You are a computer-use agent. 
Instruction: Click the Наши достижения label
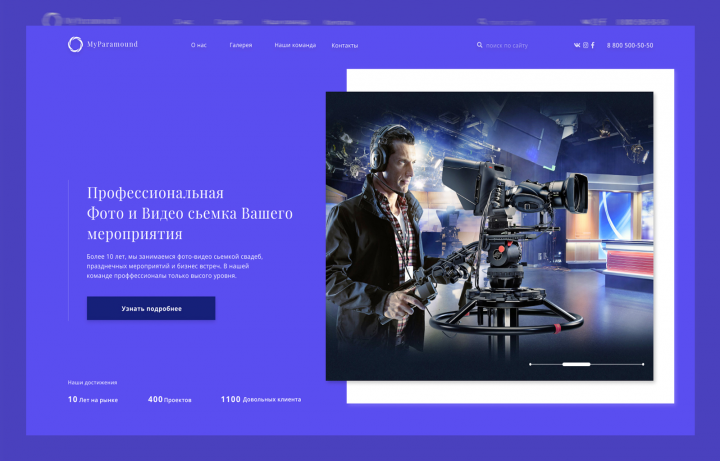click(92, 382)
